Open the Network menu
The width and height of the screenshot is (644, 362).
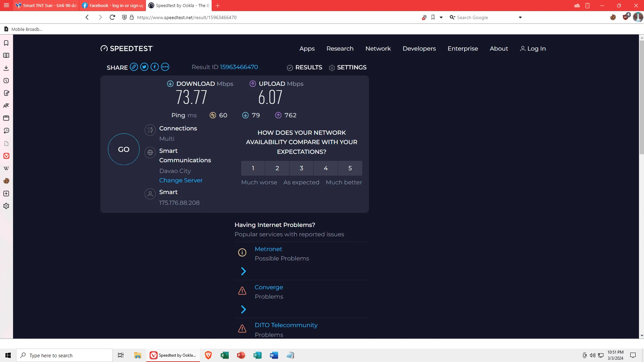pos(378,49)
